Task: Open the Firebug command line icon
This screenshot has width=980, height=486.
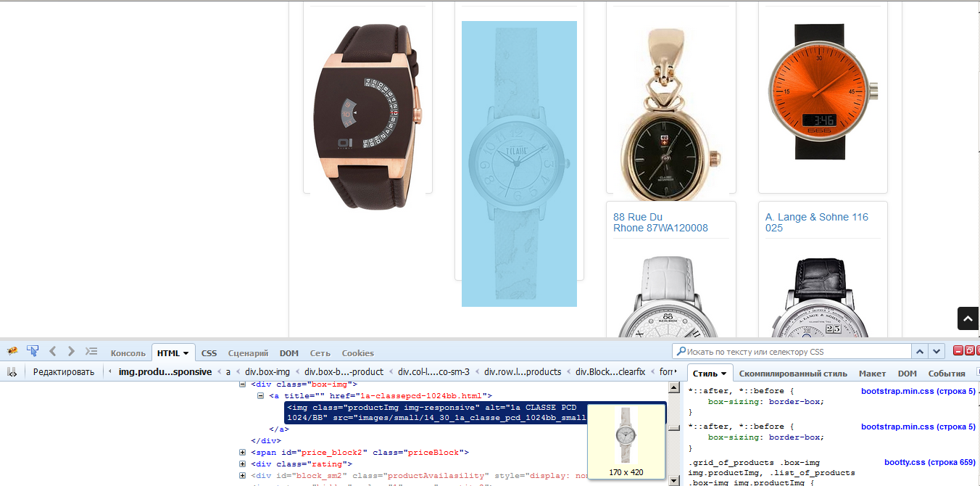Action: pos(91,351)
